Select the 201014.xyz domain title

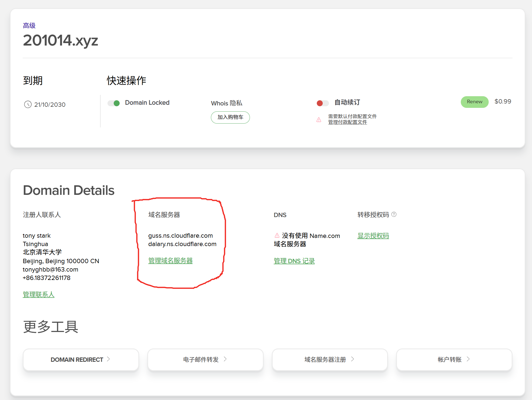coord(60,40)
